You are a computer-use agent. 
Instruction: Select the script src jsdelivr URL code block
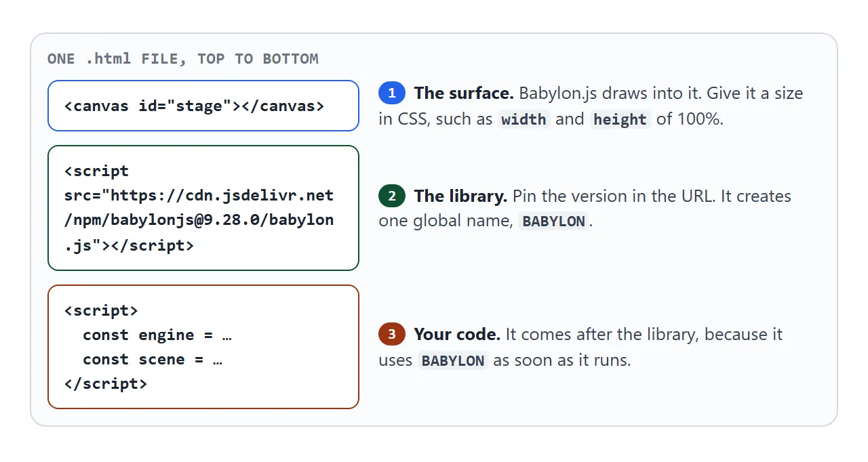tap(203, 208)
